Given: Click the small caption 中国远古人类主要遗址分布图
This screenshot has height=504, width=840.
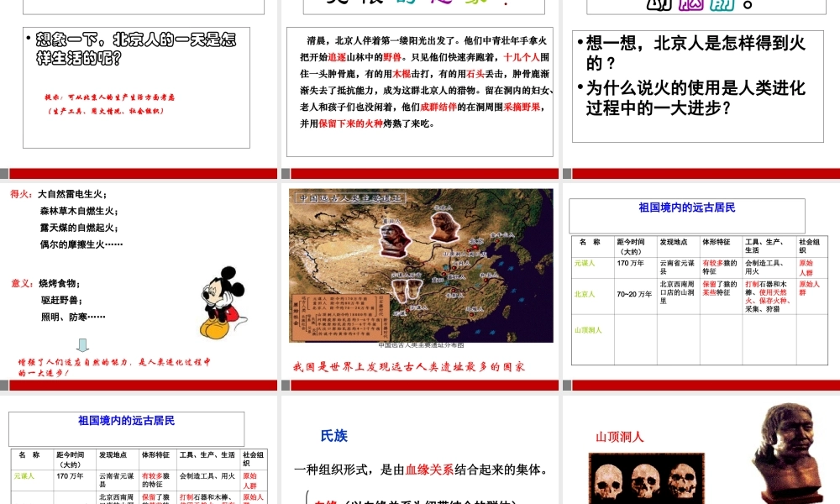Looking at the screenshot, I should coord(421,345).
